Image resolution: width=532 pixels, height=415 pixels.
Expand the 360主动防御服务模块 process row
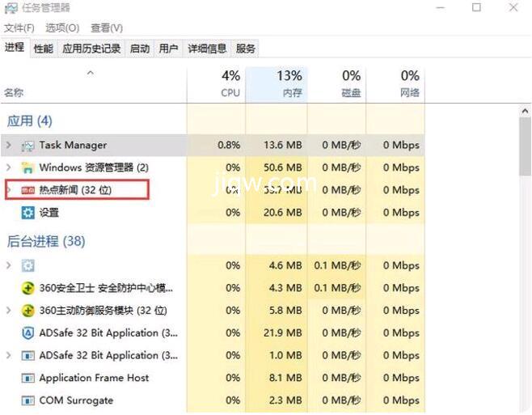[8, 311]
